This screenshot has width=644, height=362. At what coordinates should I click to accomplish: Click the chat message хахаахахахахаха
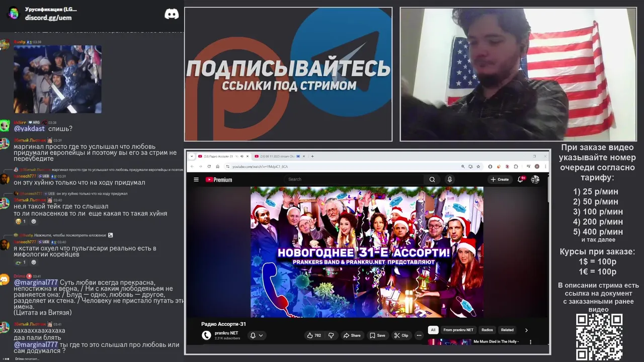39,331
